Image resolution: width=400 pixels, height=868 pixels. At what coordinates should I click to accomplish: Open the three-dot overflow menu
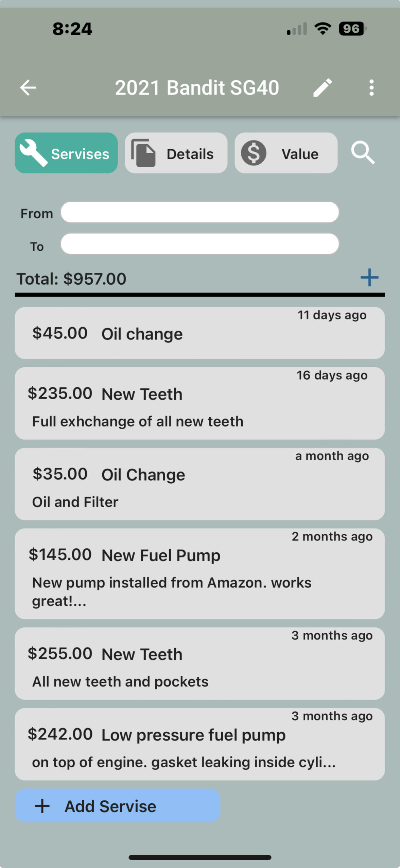click(x=371, y=88)
